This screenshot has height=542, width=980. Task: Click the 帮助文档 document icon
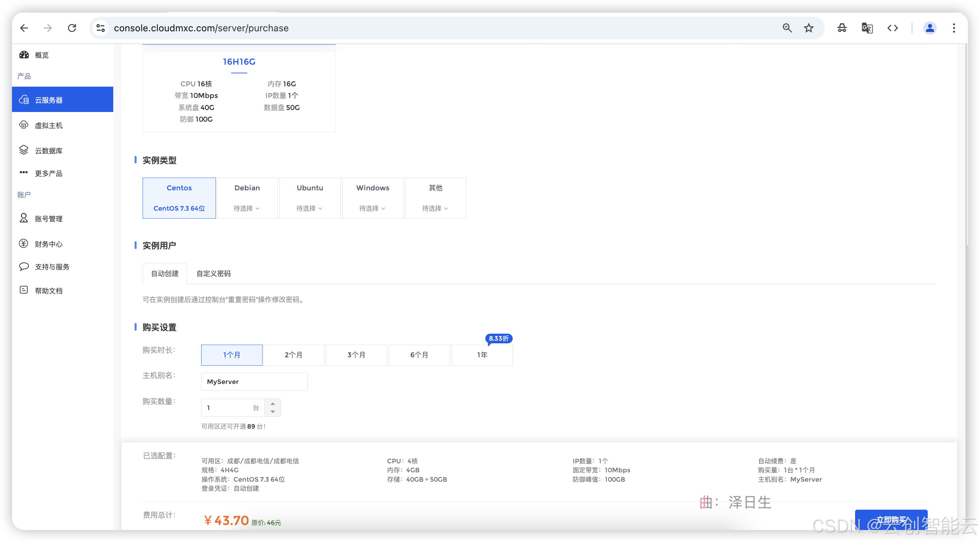pyautogui.click(x=24, y=290)
